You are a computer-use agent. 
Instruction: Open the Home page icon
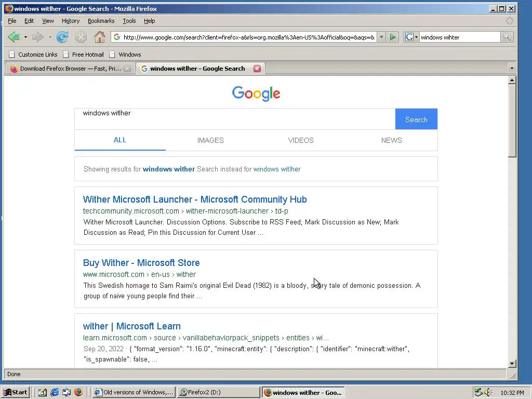(99, 37)
